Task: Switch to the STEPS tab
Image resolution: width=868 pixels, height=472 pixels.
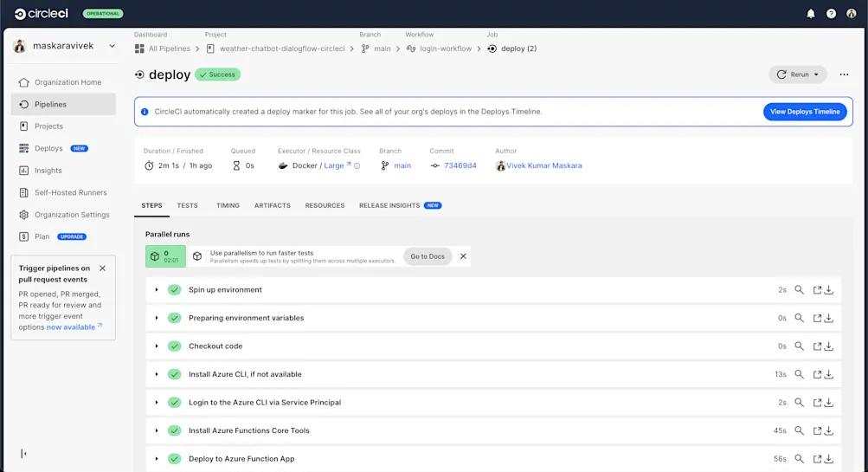Action: point(151,205)
